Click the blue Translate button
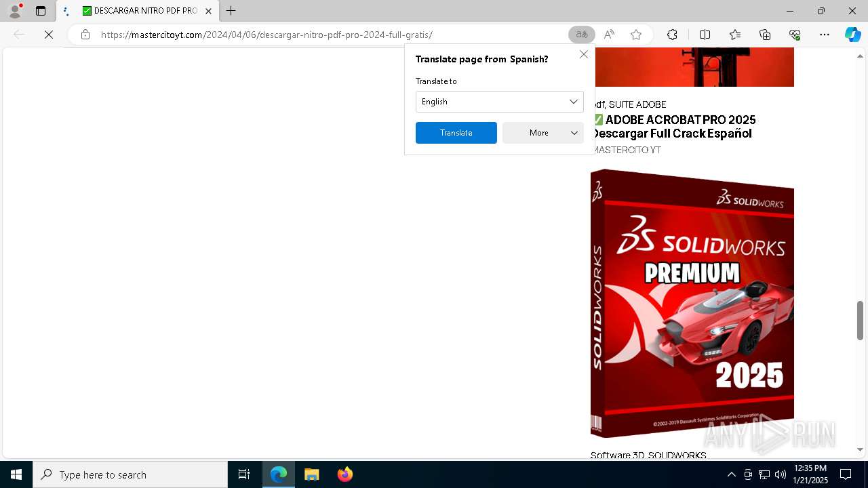The image size is (868, 488). [456, 133]
